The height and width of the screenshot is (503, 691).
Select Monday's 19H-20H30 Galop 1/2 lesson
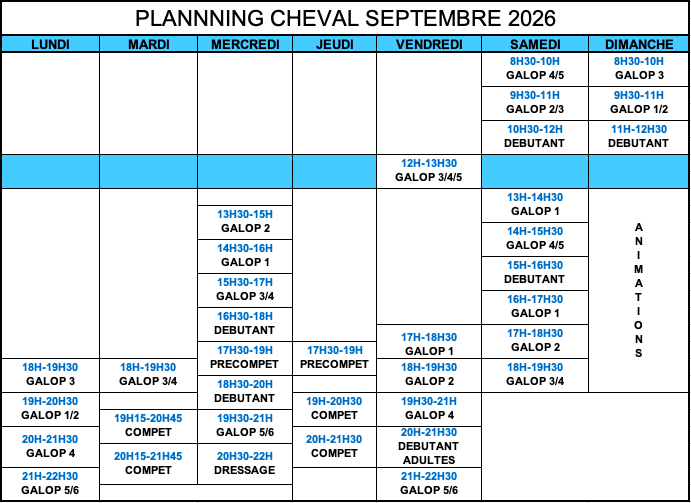50,408
